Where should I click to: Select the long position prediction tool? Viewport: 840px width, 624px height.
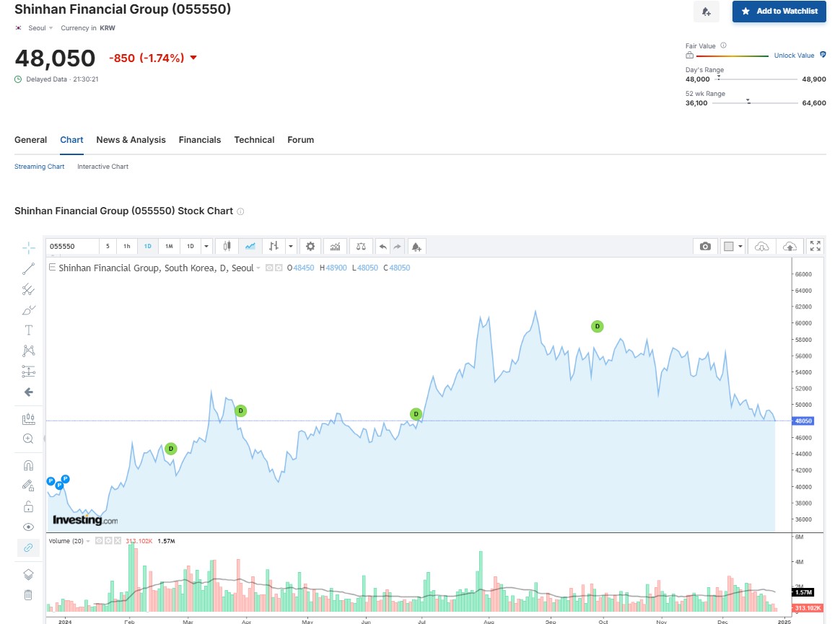click(x=28, y=372)
